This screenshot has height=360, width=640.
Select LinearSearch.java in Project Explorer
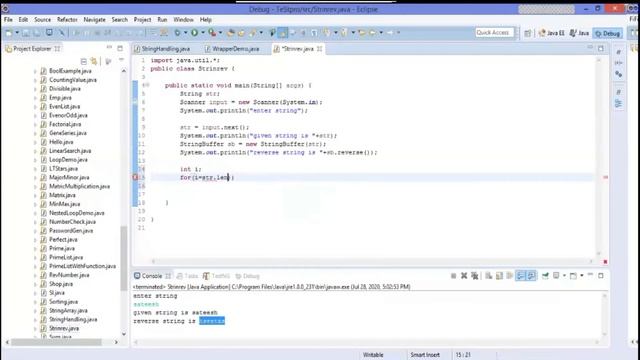(x=70, y=151)
